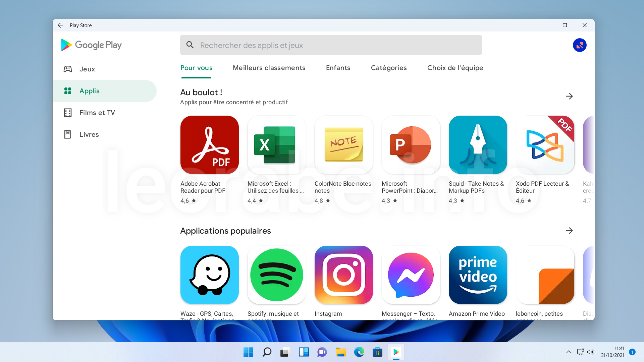This screenshot has height=362, width=644.
Task: Click the Pour vous tab
Action: pyautogui.click(x=196, y=68)
